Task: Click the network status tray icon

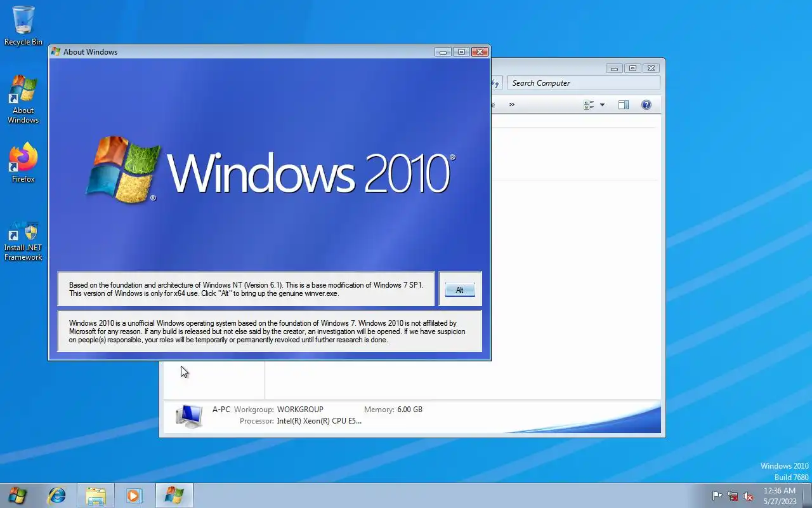Action: [x=733, y=496]
